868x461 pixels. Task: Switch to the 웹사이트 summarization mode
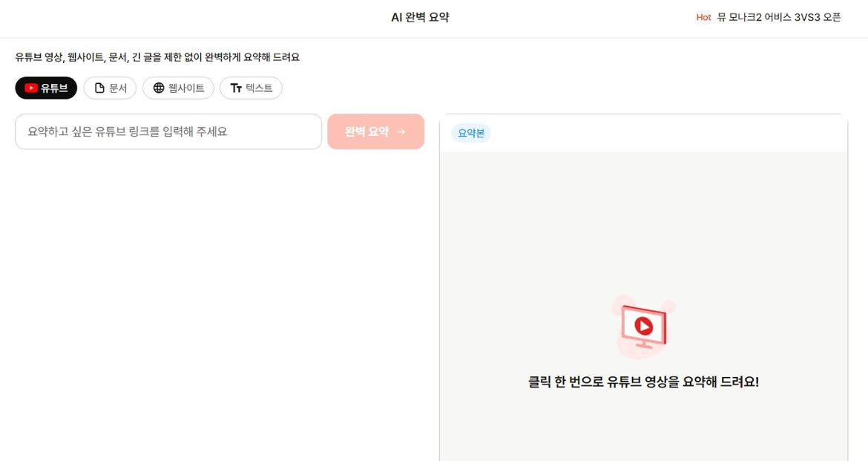[x=178, y=88]
